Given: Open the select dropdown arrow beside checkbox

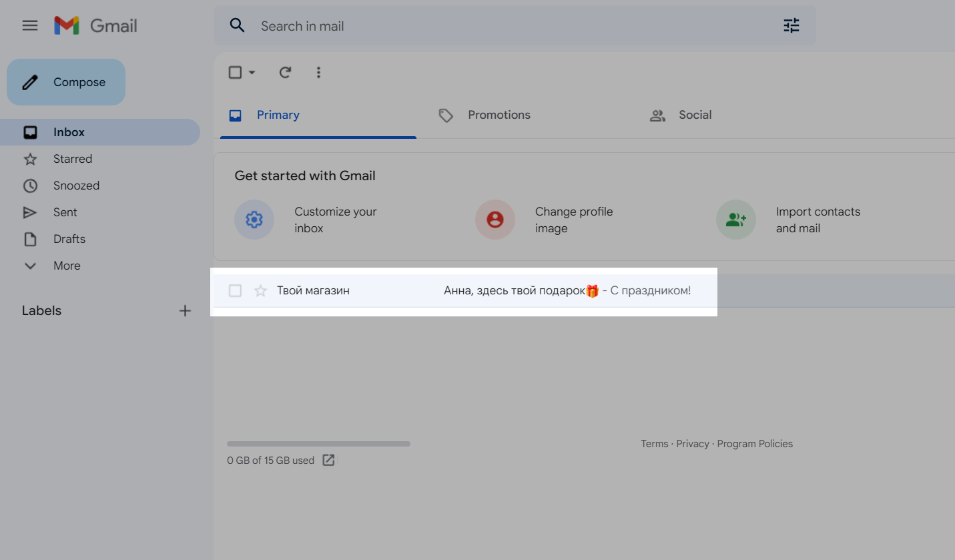Looking at the screenshot, I should 252,72.
